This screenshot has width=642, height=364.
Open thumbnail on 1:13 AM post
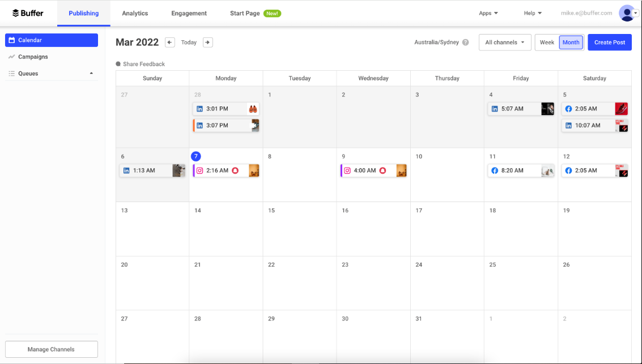click(x=178, y=170)
